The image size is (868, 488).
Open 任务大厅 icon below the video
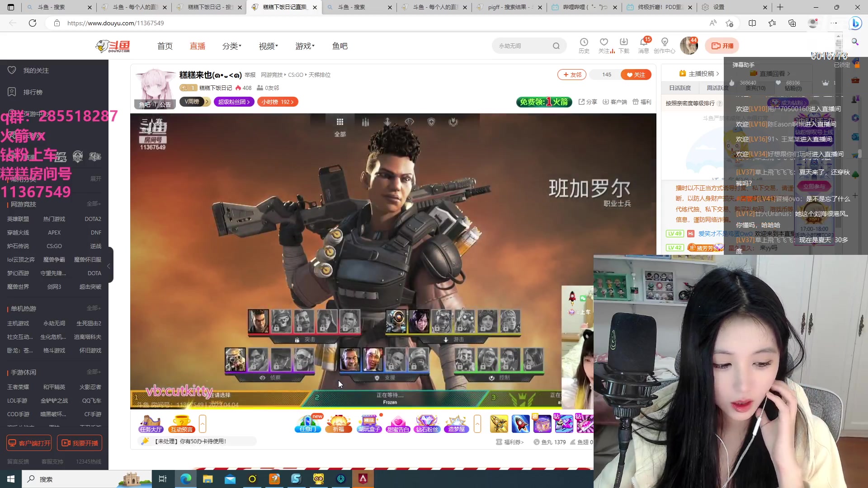(x=151, y=424)
